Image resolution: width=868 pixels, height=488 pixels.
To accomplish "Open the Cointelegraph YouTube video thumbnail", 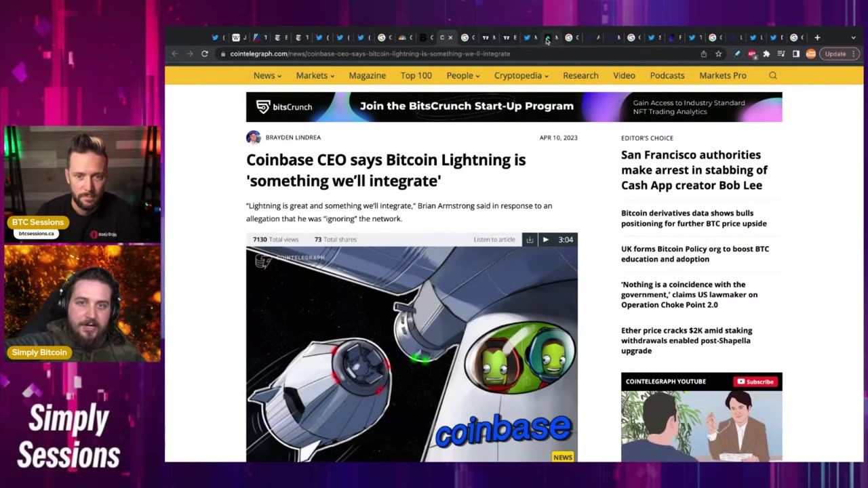I will click(x=701, y=426).
